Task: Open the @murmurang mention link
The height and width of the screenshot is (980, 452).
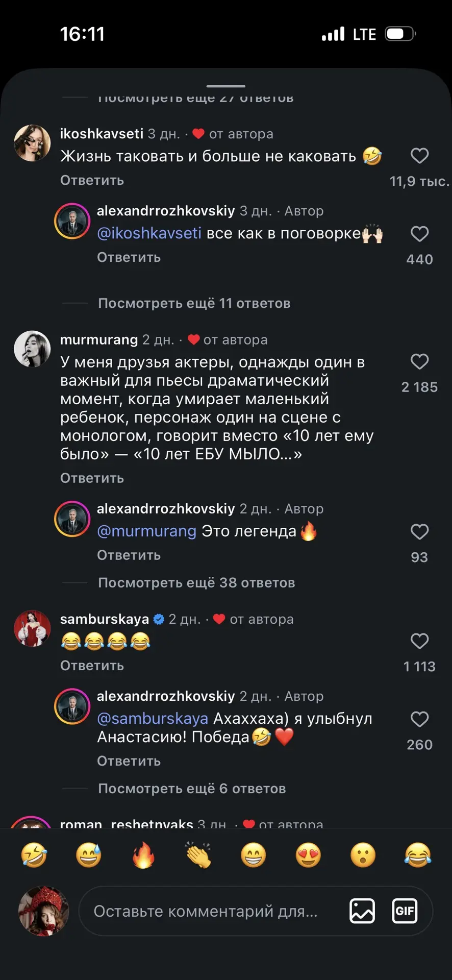Action: pos(147,531)
